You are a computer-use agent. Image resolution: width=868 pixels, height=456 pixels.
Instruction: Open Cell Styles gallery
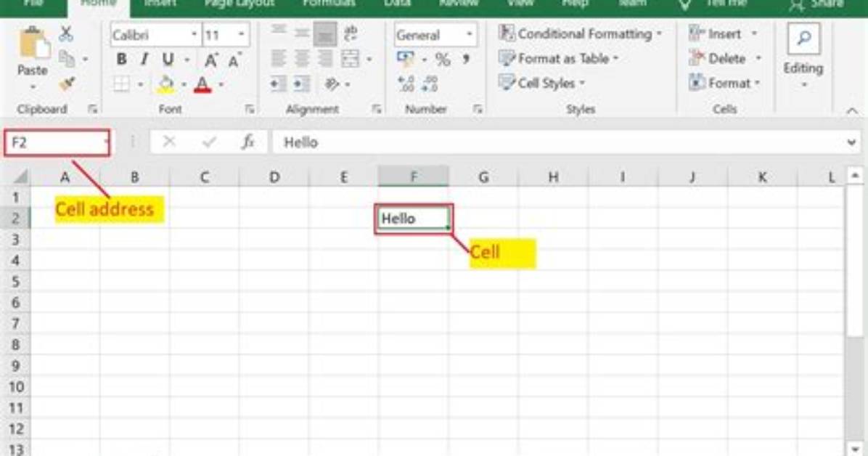tap(541, 83)
